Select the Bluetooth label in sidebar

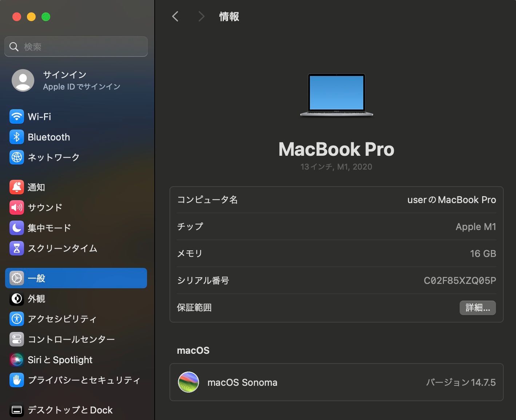click(49, 137)
